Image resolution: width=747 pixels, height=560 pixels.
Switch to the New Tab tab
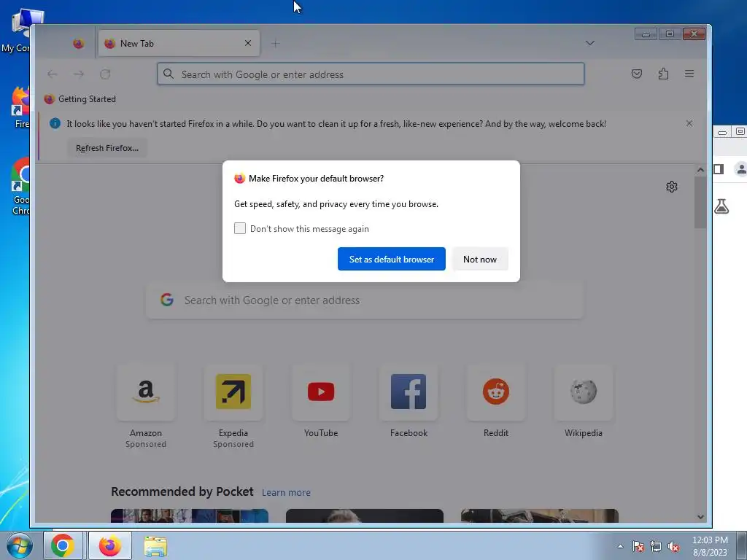(x=179, y=43)
